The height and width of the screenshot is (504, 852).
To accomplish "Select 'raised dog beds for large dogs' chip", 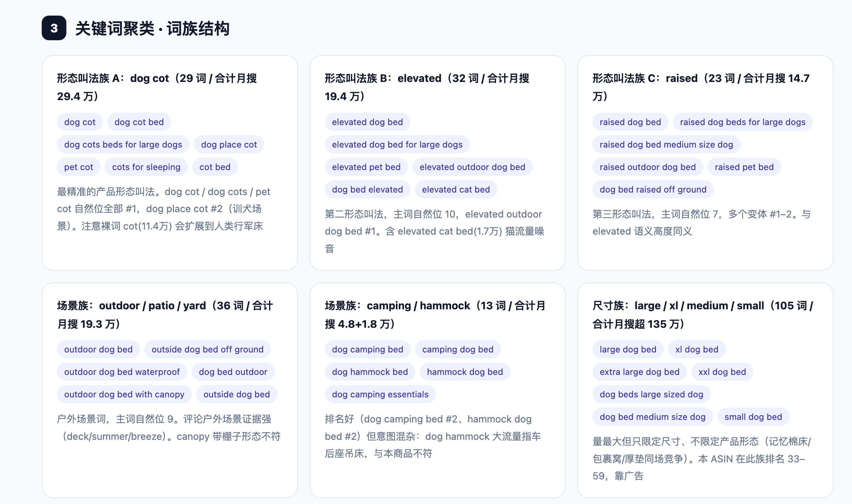I will 743,122.
